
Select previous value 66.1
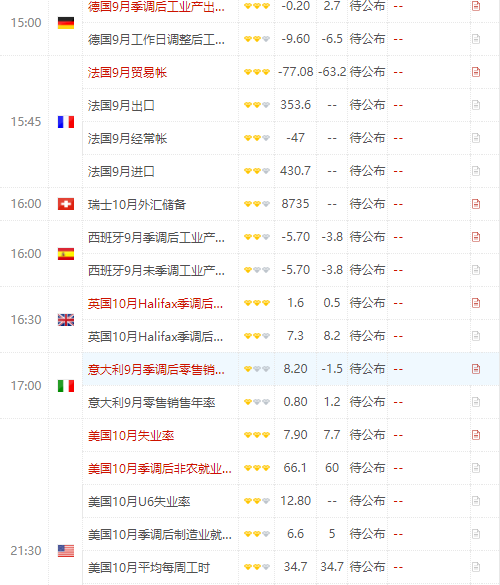coord(296,468)
